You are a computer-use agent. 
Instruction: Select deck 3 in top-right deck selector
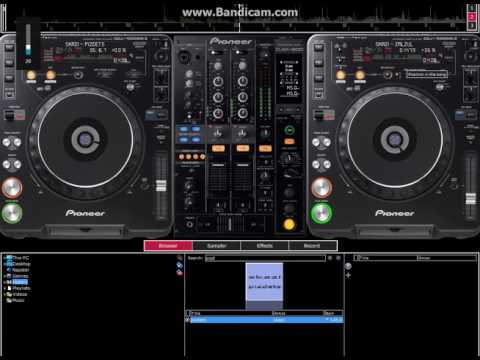(472, 25)
